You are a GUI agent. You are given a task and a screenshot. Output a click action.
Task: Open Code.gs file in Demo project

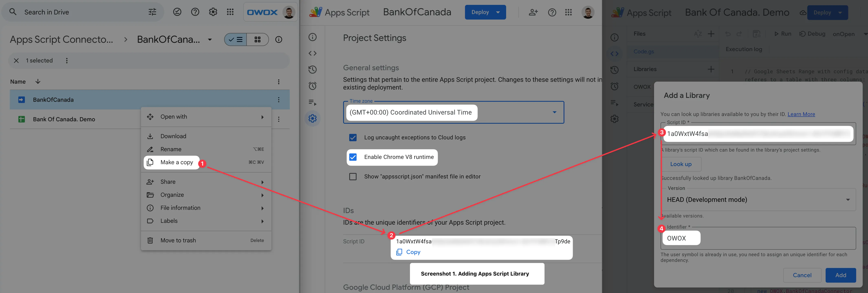[x=644, y=51]
